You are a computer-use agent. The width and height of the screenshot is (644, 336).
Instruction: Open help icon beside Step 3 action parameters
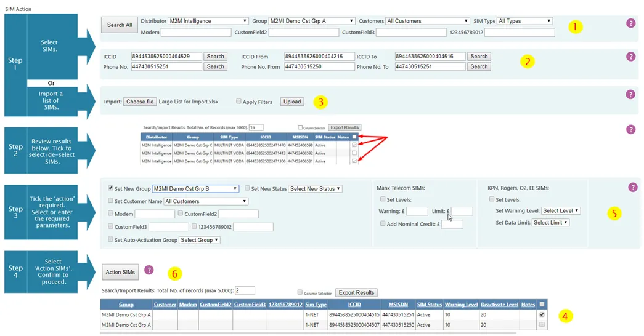point(633,188)
